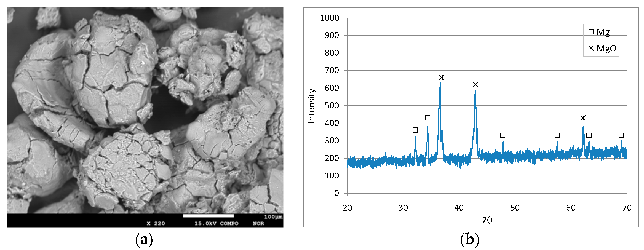Click the square marker above 57.5° peak
This screenshot has width=644, height=250.
pos(557,135)
